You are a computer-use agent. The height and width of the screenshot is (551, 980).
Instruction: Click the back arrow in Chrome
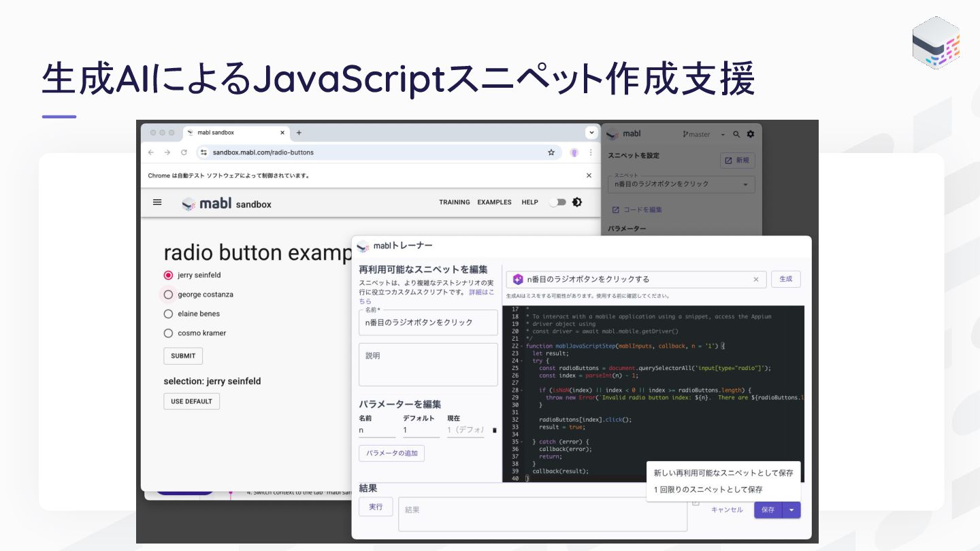click(x=151, y=152)
